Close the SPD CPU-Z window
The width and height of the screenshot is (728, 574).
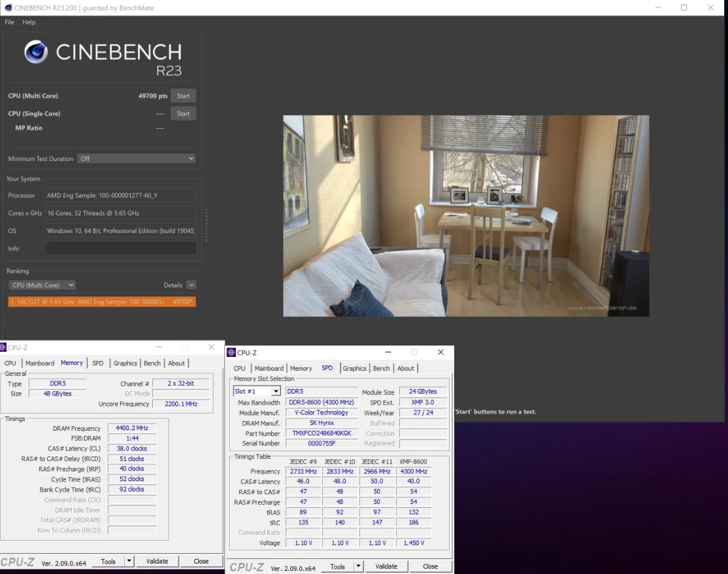point(441,352)
